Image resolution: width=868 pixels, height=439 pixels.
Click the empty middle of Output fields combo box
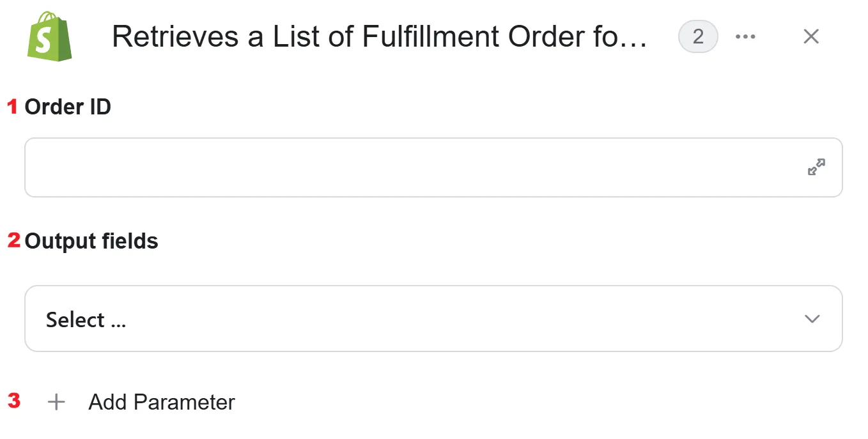click(x=447, y=318)
